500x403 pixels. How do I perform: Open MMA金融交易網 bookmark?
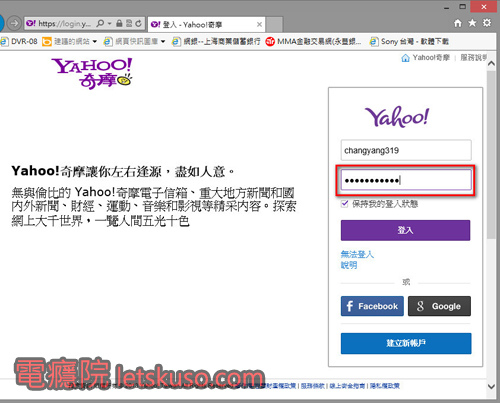pyautogui.click(x=319, y=42)
